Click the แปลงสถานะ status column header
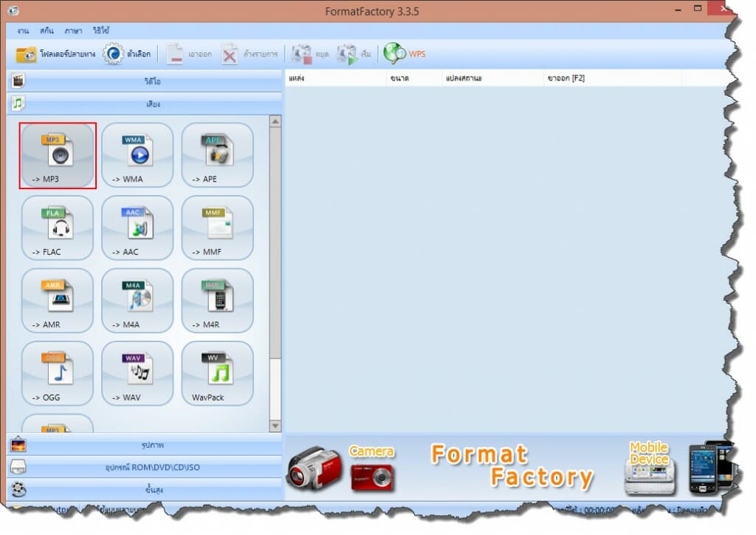Image resolution: width=756 pixels, height=535 pixels. (492, 78)
